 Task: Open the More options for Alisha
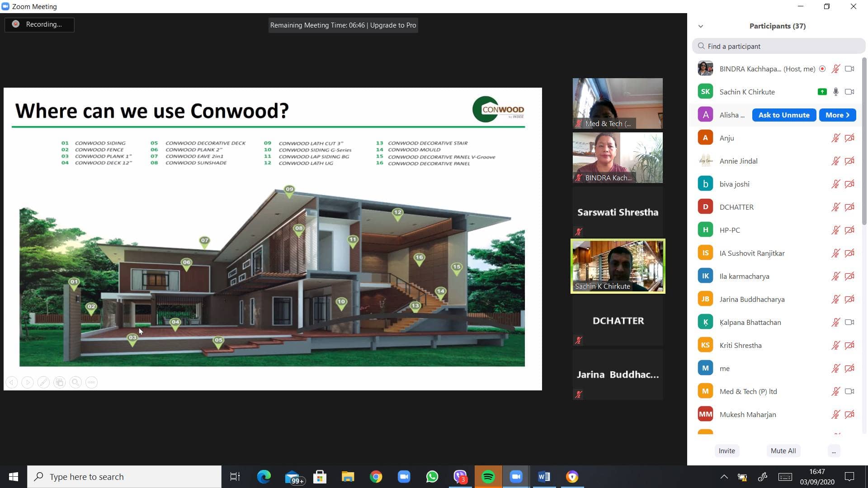(837, 115)
